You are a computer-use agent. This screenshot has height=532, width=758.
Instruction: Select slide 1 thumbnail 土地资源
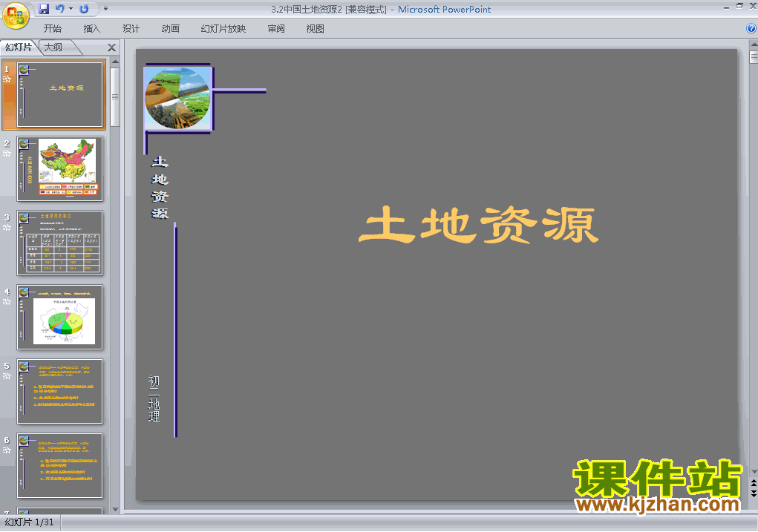click(x=60, y=95)
